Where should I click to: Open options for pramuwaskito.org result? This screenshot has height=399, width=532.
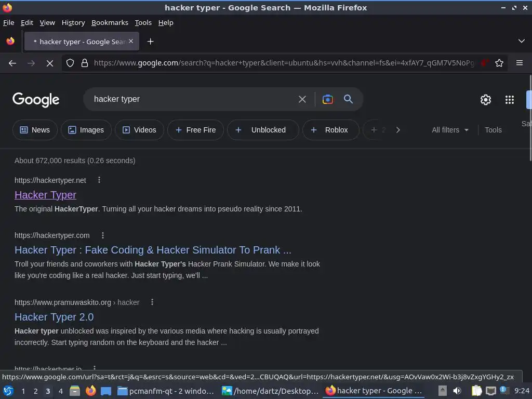coord(152,302)
